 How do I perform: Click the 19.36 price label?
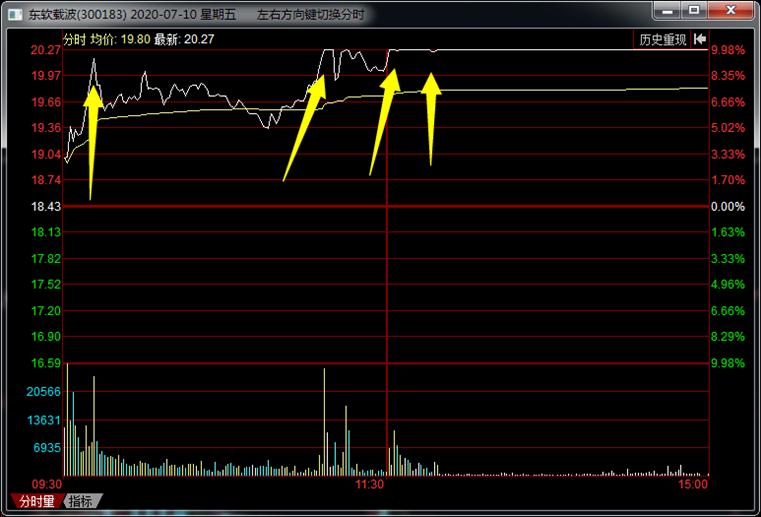[46, 128]
